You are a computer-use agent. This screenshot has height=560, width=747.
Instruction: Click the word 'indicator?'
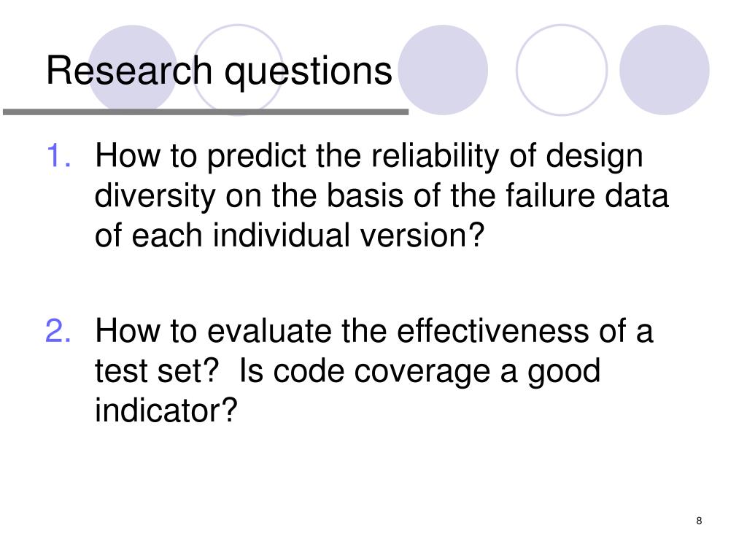pyautogui.click(x=166, y=411)
